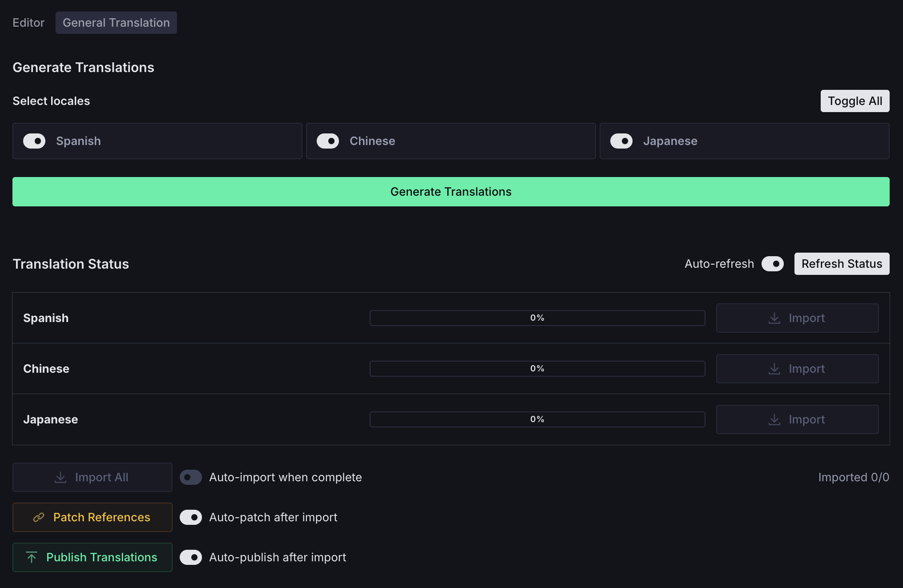Click the Publish Translations upload arrow icon

click(32, 557)
